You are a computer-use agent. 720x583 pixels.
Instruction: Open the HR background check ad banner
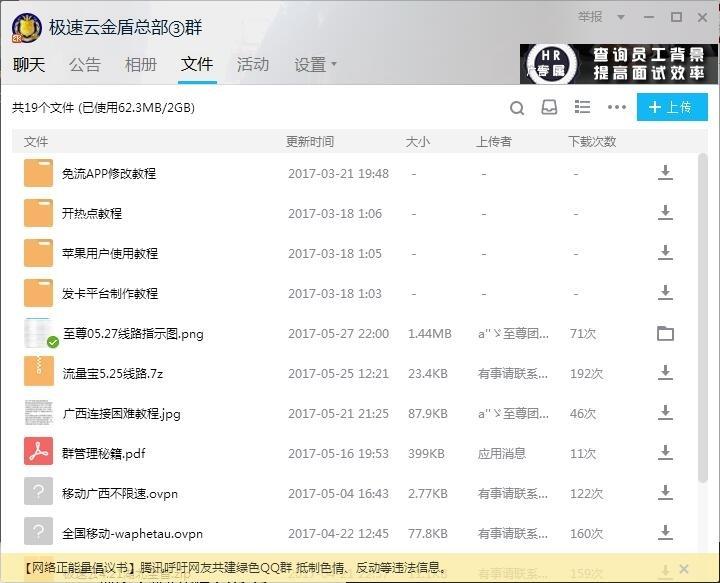click(x=619, y=64)
